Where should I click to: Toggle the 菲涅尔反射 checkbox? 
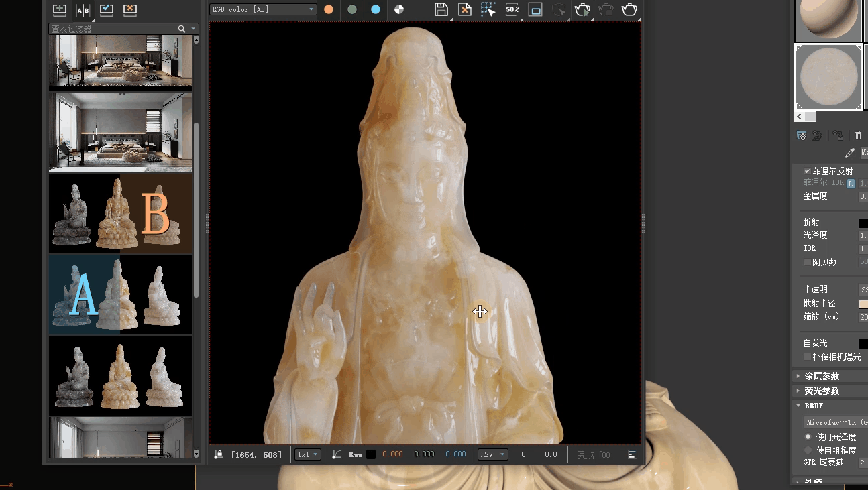[x=808, y=171]
